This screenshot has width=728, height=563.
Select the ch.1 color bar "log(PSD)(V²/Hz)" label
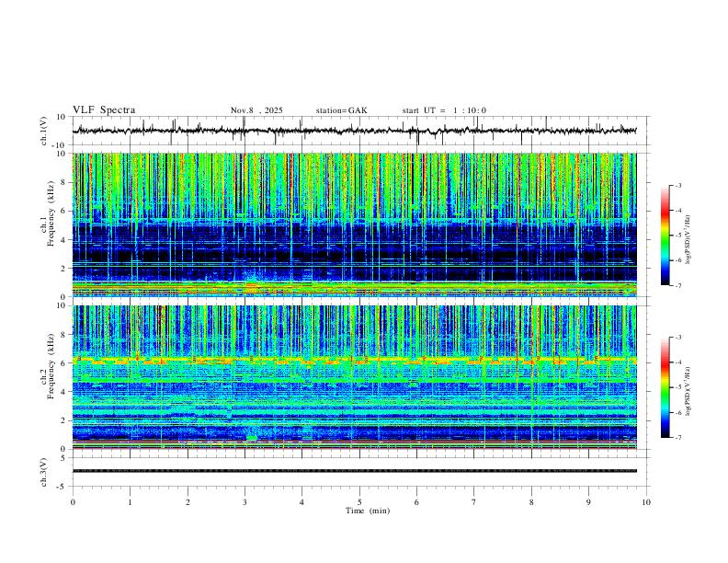pyautogui.click(x=688, y=240)
